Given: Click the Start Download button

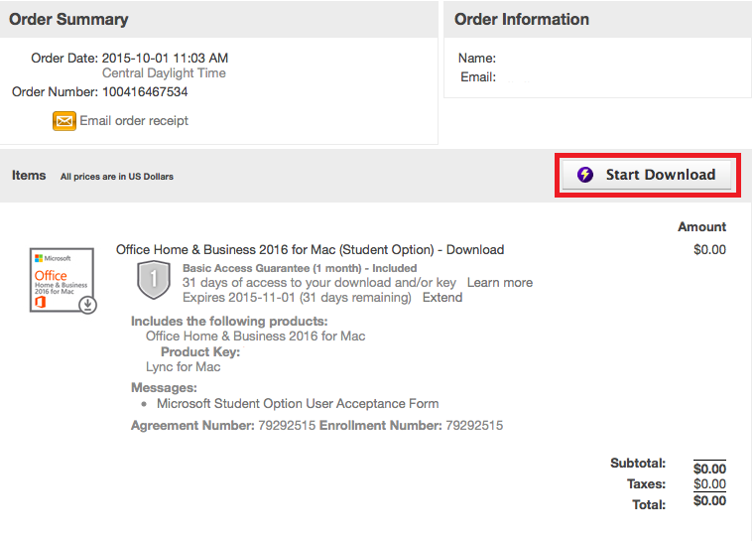Looking at the screenshot, I should pyautogui.click(x=647, y=175).
